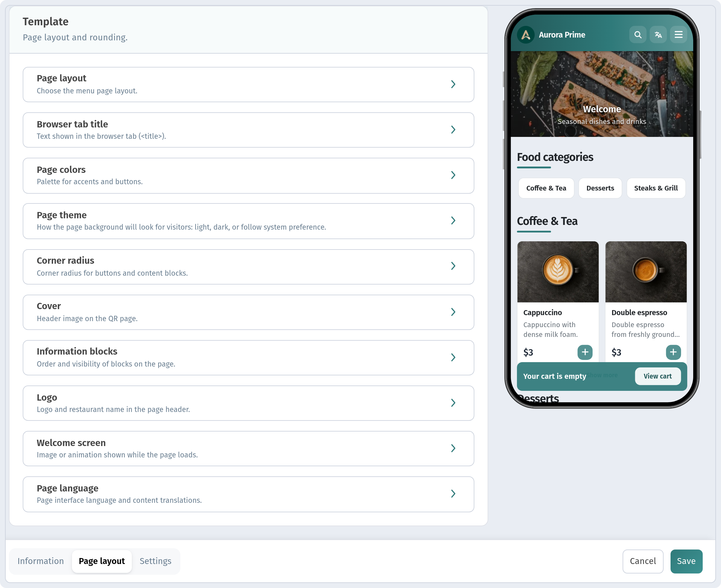Expand the Welcome screen chevron
The height and width of the screenshot is (588, 721).
453,448
